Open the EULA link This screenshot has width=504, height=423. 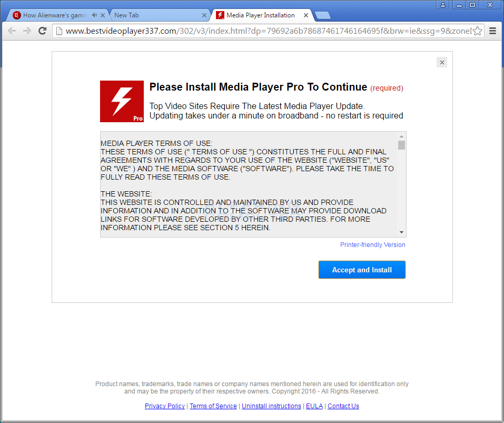(x=314, y=406)
